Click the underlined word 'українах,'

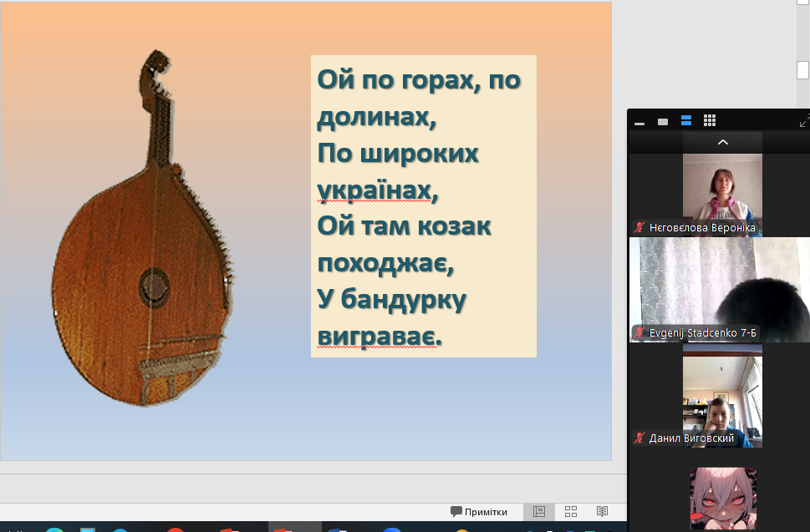[378, 190]
